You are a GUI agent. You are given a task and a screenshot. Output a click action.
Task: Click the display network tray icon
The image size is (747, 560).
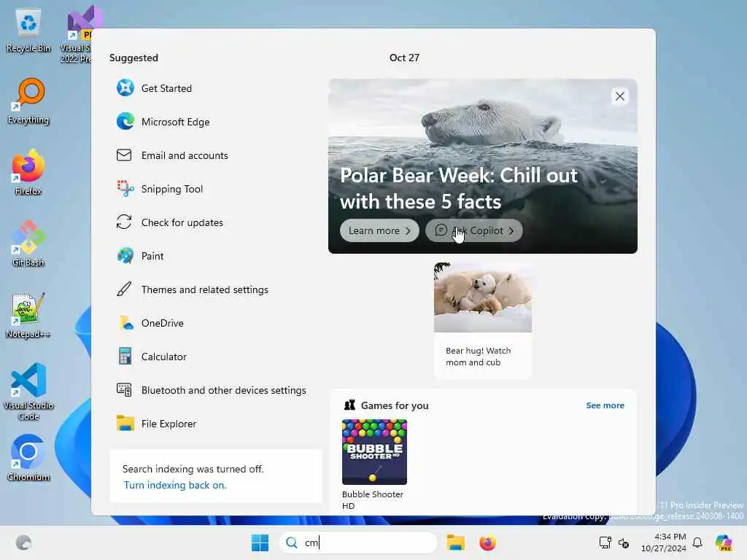[605, 542]
